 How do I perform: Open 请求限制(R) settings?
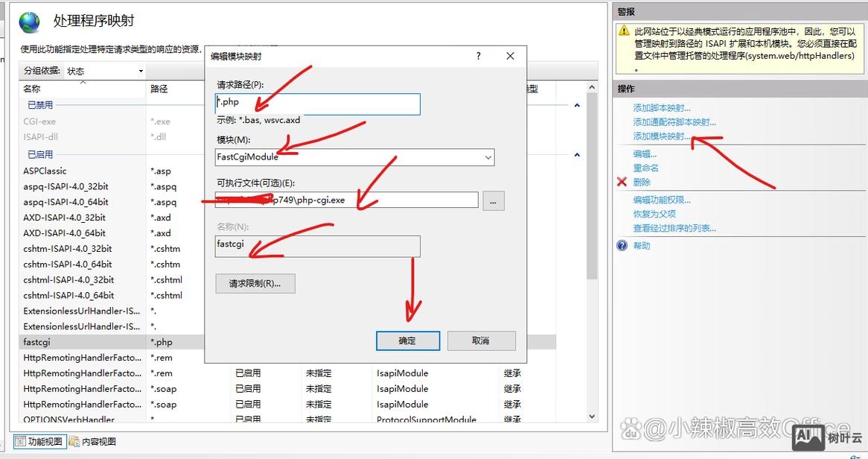(255, 283)
